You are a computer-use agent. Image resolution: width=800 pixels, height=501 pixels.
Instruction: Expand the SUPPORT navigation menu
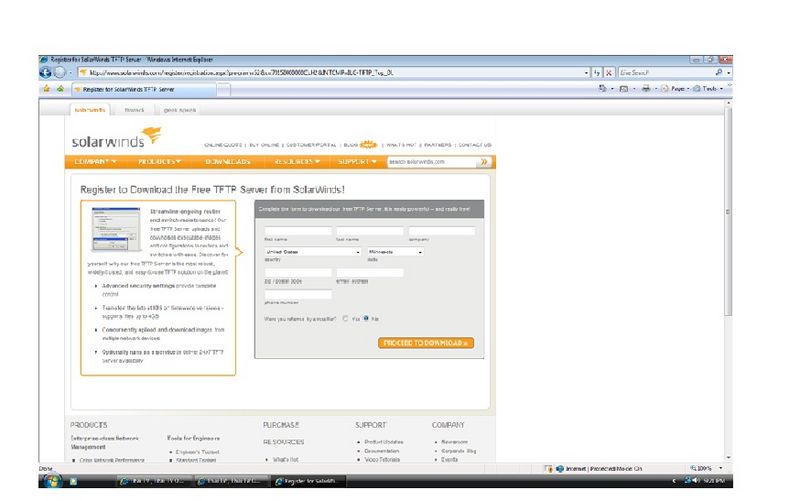(357, 162)
